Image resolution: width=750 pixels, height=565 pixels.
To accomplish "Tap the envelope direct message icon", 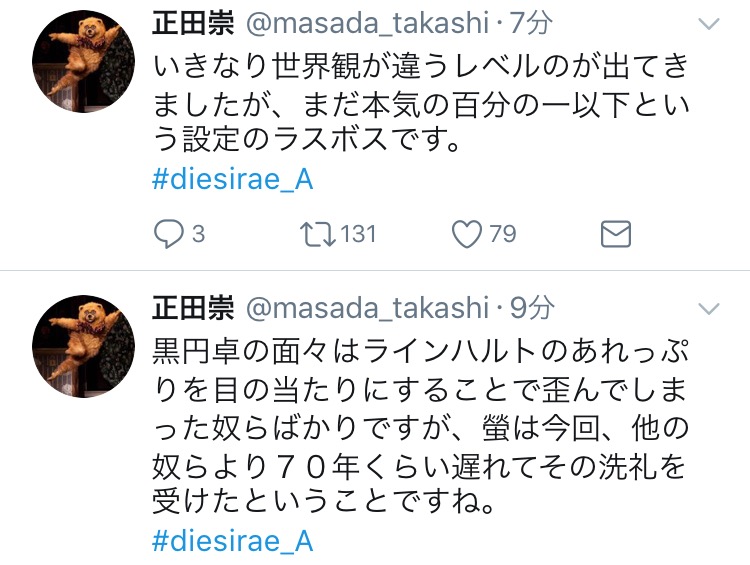I will point(615,234).
